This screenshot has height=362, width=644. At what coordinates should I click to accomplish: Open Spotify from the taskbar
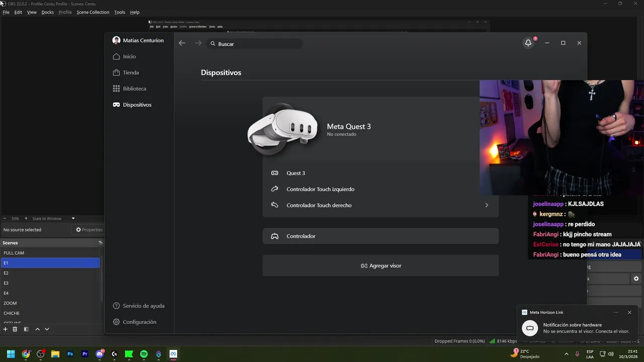144,354
